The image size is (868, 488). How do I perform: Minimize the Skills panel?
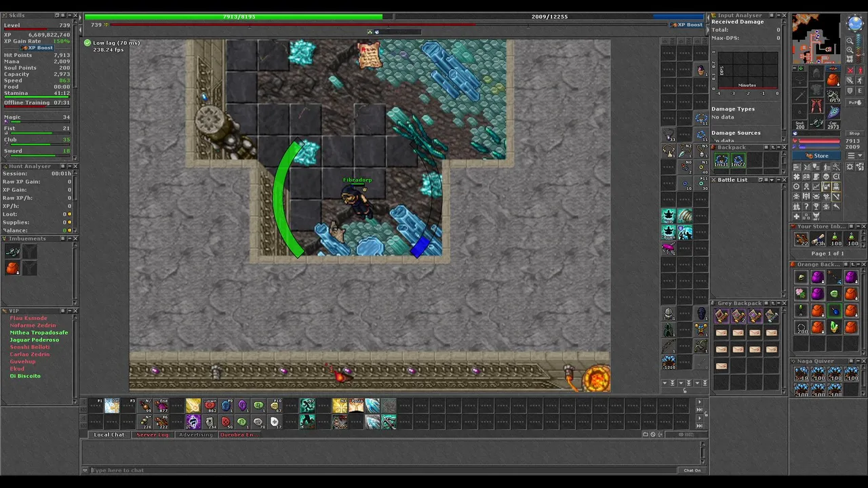point(70,15)
